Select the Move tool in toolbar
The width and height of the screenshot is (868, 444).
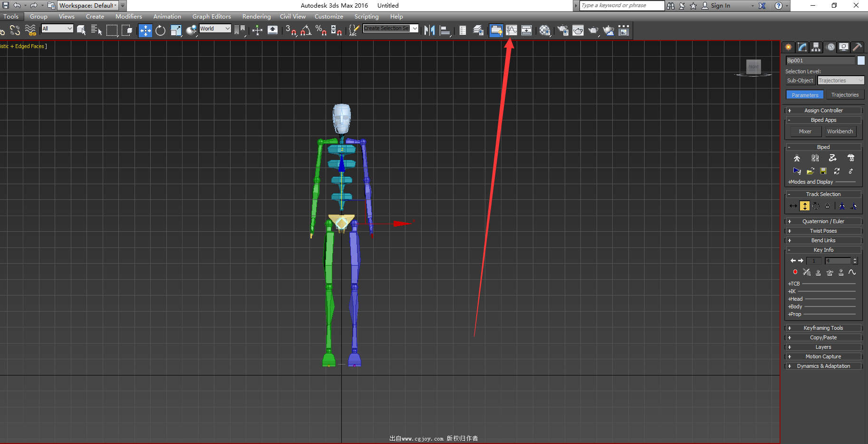(145, 30)
